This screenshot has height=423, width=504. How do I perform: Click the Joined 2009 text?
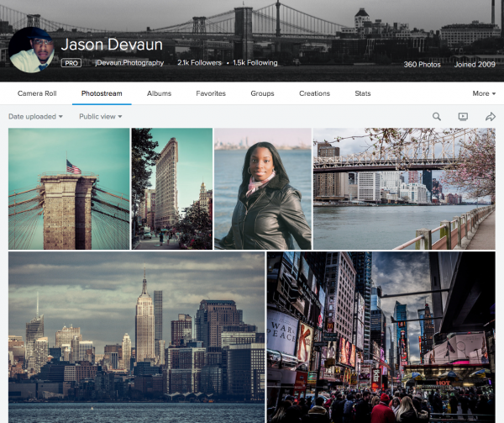coord(475,65)
